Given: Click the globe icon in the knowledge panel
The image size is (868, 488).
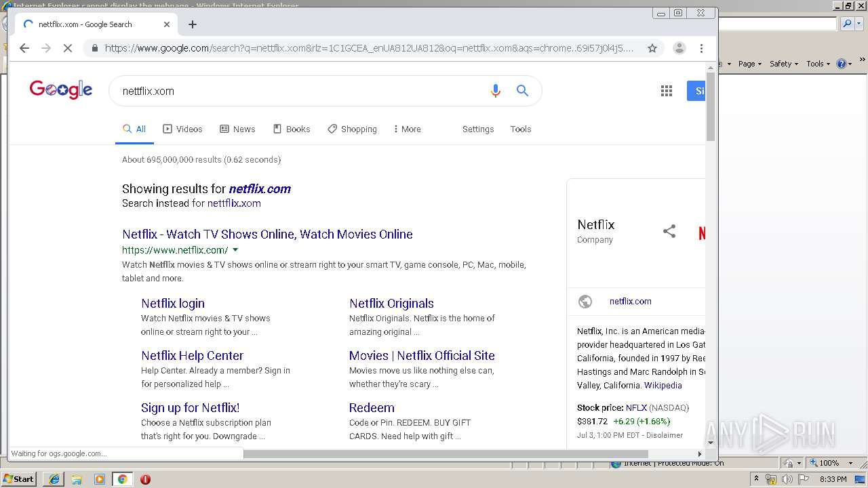Looking at the screenshot, I should [585, 302].
